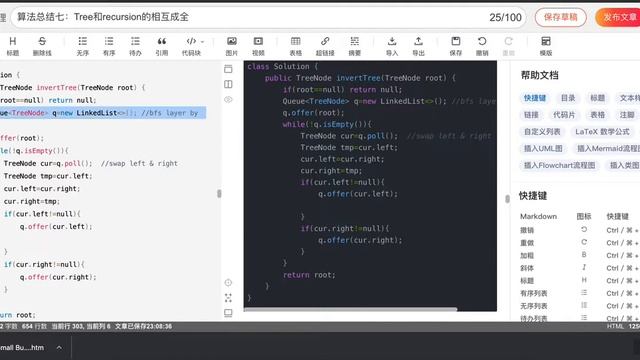Image resolution: width=640 pixels, height=360 pixels.
Task: Click the 导入 import icon
Action: pyautogui.click(x=392, y=46)
